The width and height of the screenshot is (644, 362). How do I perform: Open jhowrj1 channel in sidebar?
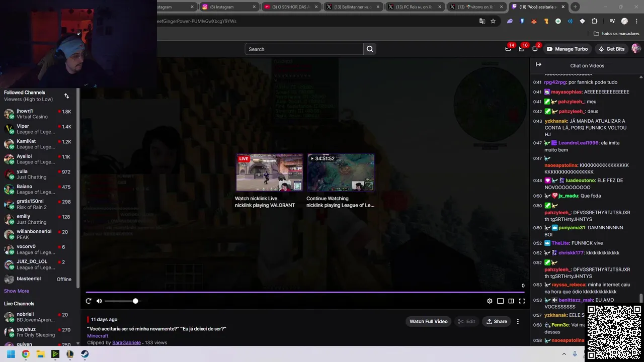tap(38, 114)
